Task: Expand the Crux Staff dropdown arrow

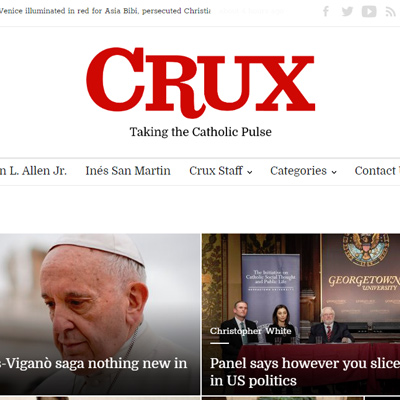Action: coord(249,172)
